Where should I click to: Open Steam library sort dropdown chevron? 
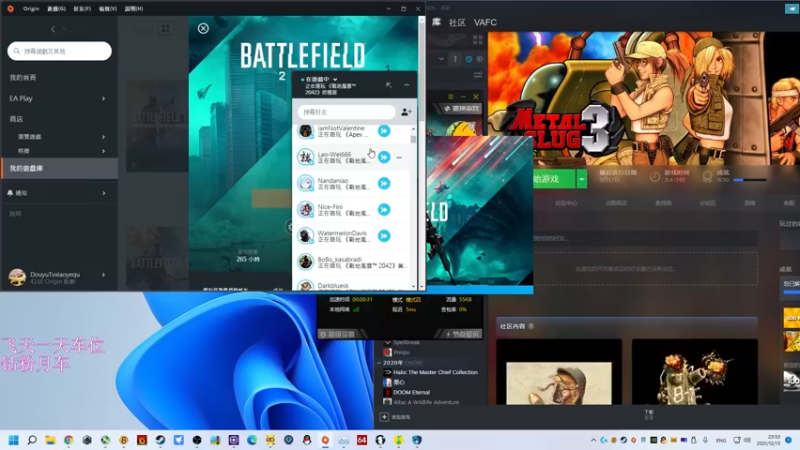click(x=441, y=59)
